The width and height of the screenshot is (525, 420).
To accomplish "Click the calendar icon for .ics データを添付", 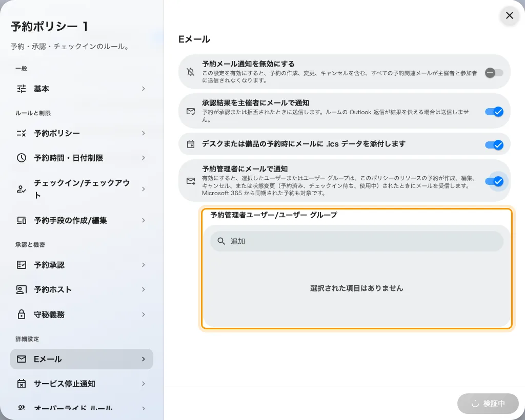I will (x=191, y=144).
